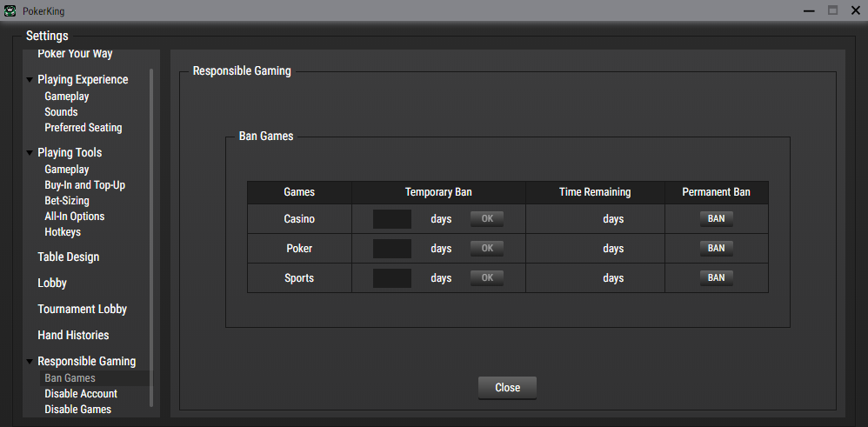Click the sidebar vertical scrollbar
Viewport: 868px width, 427px height.
151,237
